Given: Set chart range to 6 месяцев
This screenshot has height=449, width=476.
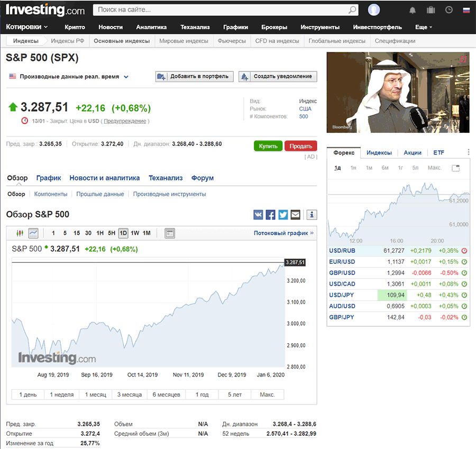Looking at the screenshot, I should (x=166, y=395).
